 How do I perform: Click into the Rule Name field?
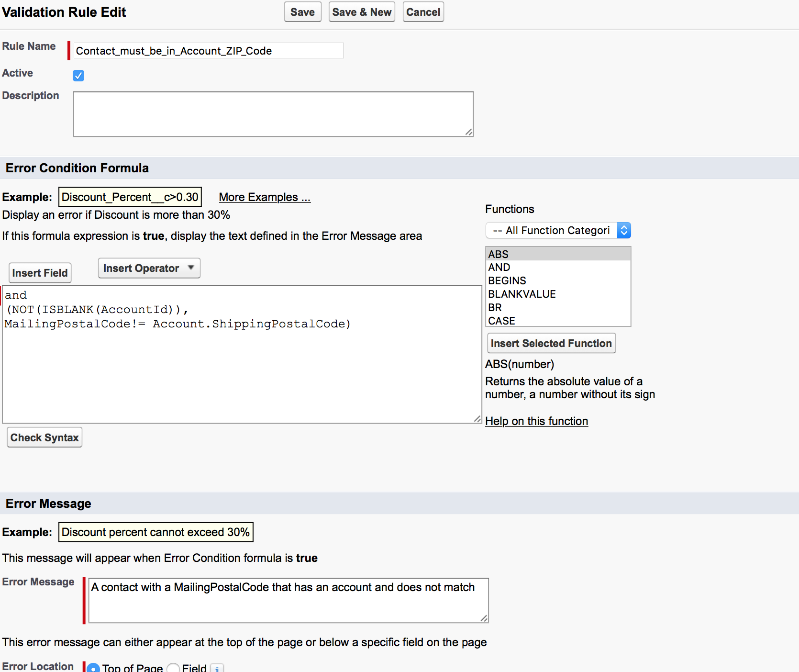[x=208, y=51]
